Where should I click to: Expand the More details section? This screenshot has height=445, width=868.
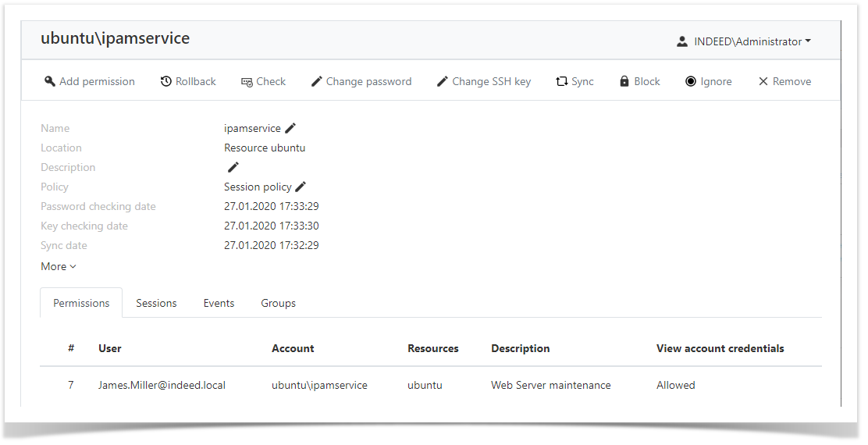(59, 266)
